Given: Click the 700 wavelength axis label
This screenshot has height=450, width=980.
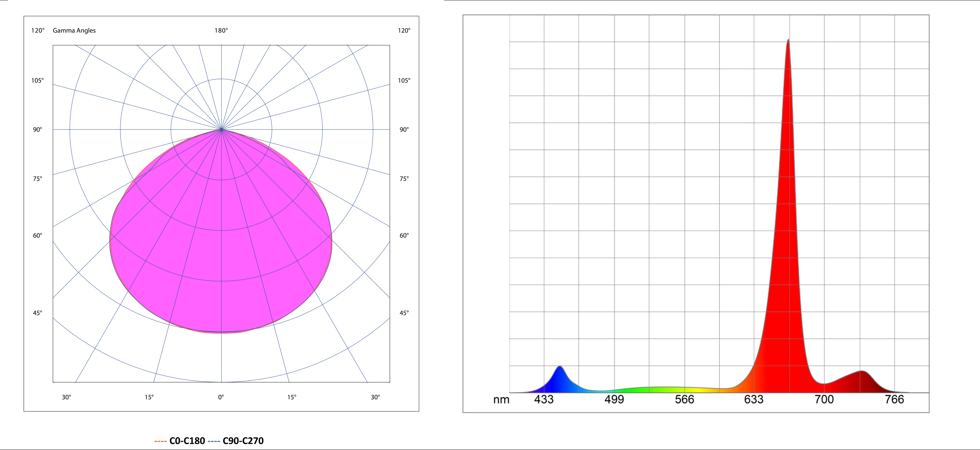Looking at the screenshot, I should pyautogui.click(x=824, y=399).
